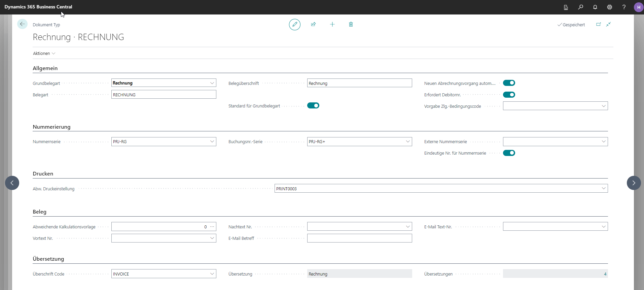Click the pencil edit icon
Image resolution: width=644 pixels, height=290 pixels.
[x=294, y=25]
